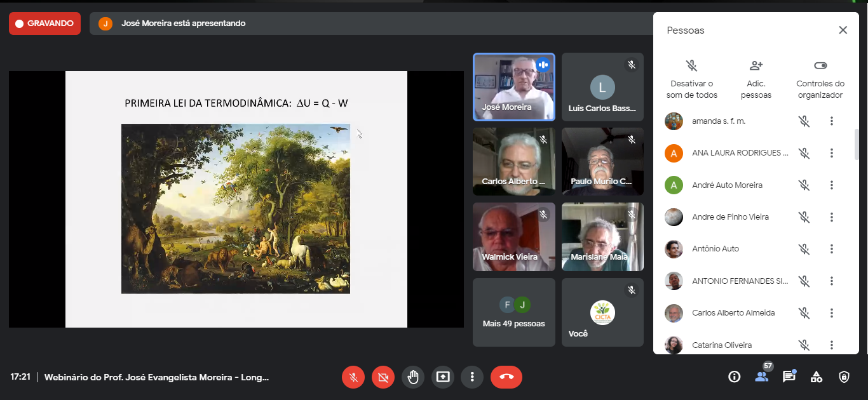Screen dimensions: 868x400
Task: Mute André Auto Moreira microphone
Action: (804, 185)
